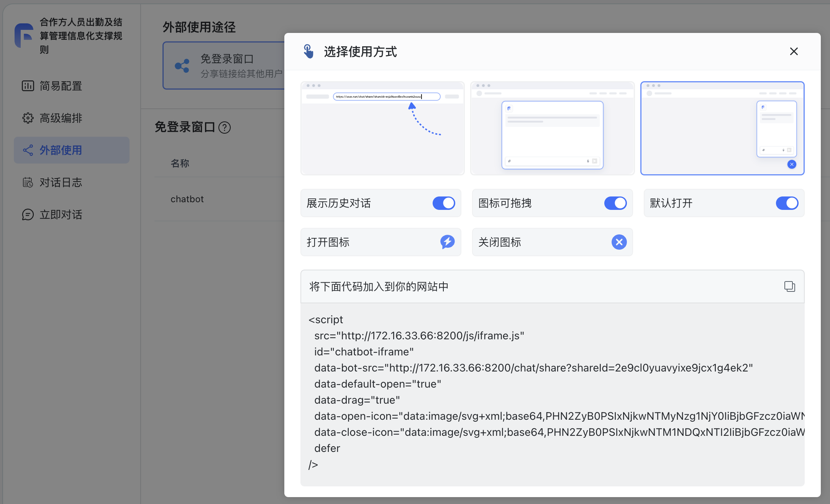
Task: Turn off 默认打开 switch
Action: (x=787, y=203)
